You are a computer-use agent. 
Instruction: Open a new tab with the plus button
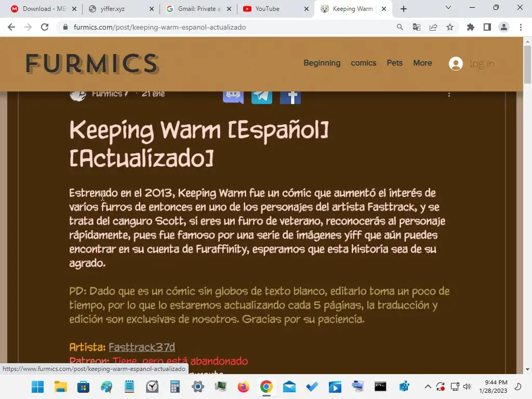[403, 9]
